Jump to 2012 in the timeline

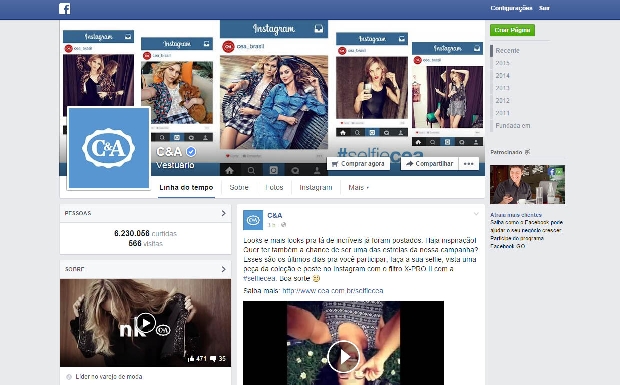[x=502, y=100]
